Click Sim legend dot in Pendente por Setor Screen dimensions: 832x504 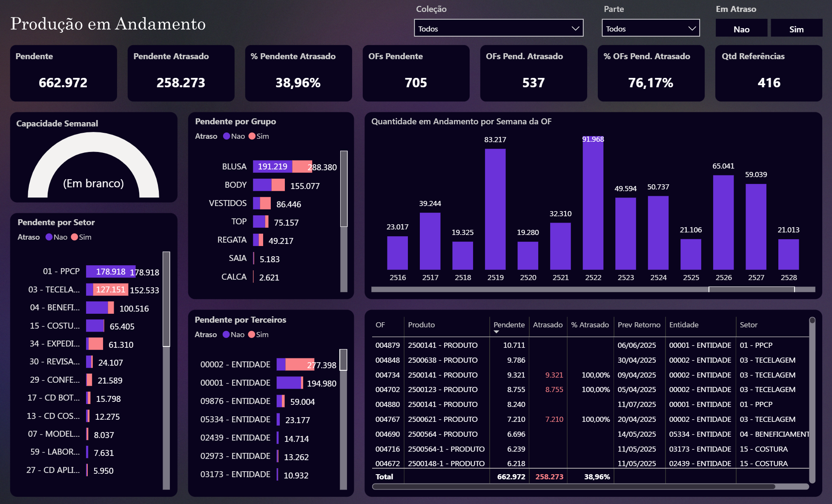75,237
